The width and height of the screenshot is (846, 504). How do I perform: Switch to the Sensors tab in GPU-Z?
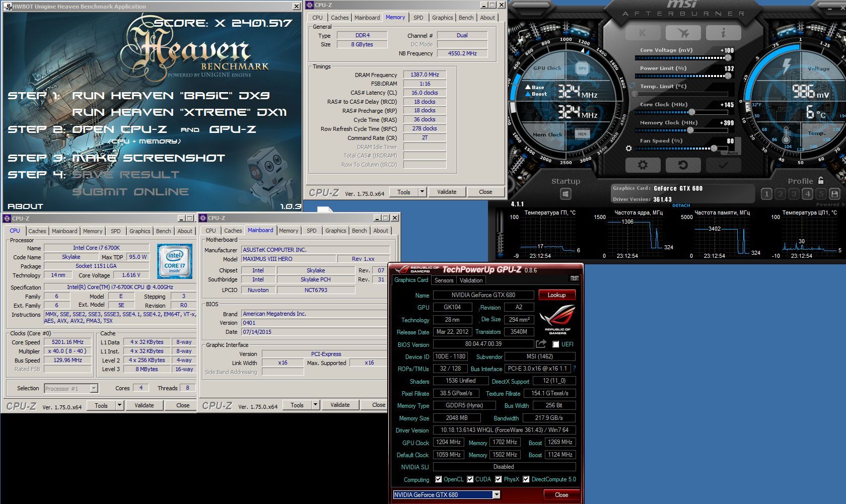(444, 280)
